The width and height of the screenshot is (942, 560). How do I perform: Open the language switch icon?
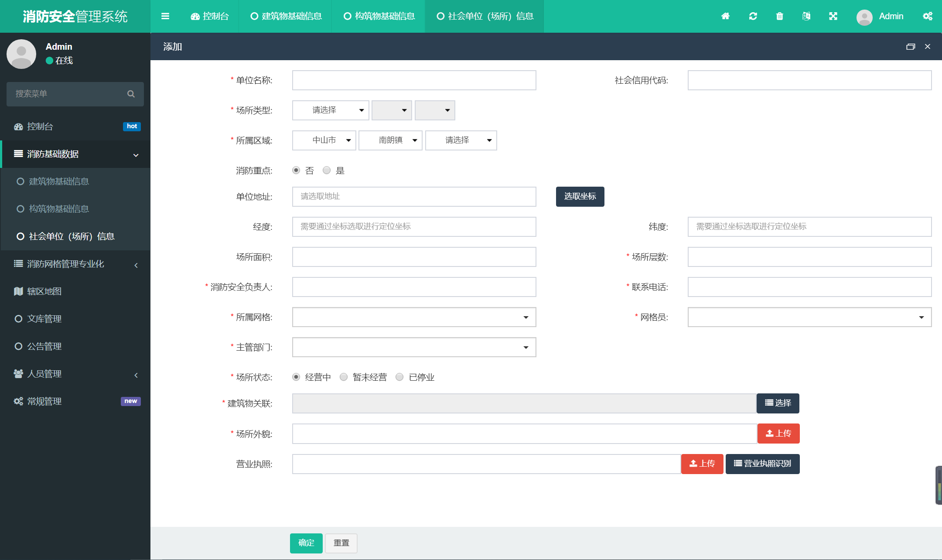coord(806,16)
